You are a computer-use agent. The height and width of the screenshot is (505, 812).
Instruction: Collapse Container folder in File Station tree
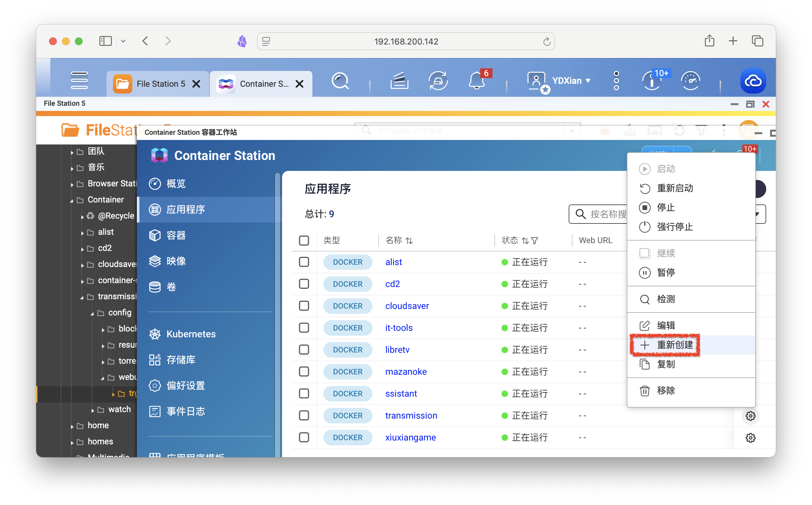point(72,201)
